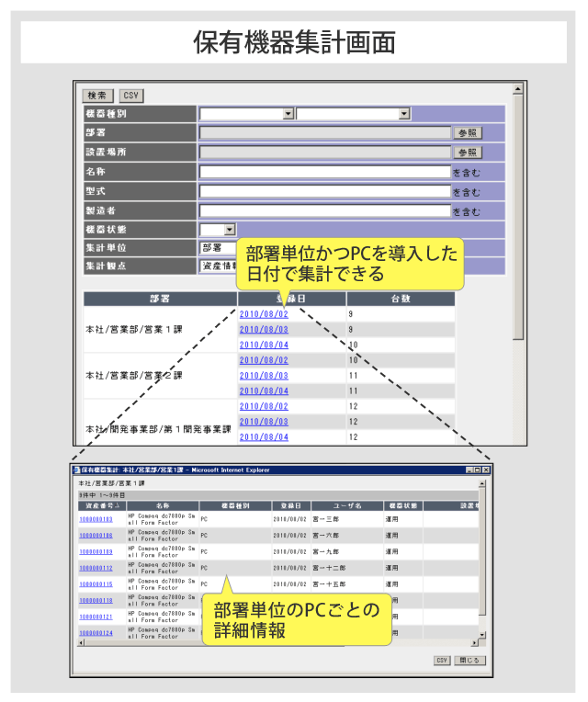Open 2010/08/02 link for 第1開発事業課

pyautogui.click(x=264, y=406)
